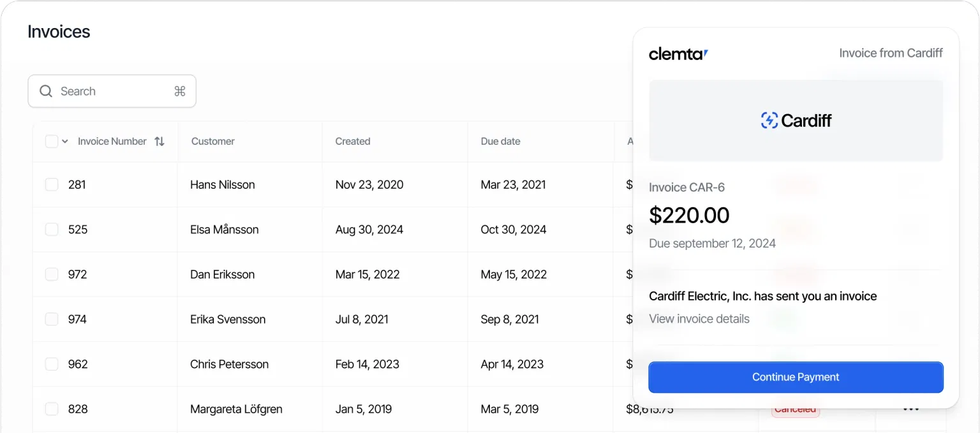Viewport: 980px width, 433px height.
Task: Click due date Sep 8, 2021
Action: coord(510,319)
